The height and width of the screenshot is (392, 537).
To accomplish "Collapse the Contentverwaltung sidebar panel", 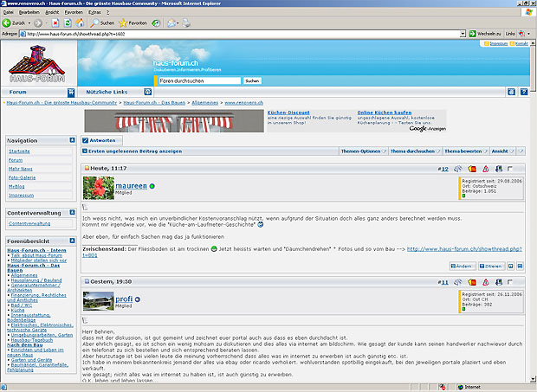I will tap(72, 212).
